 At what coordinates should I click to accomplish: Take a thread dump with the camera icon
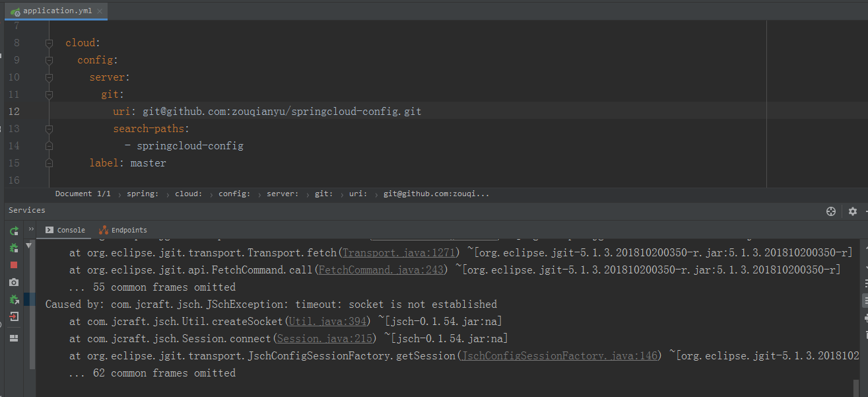(14, 282)
